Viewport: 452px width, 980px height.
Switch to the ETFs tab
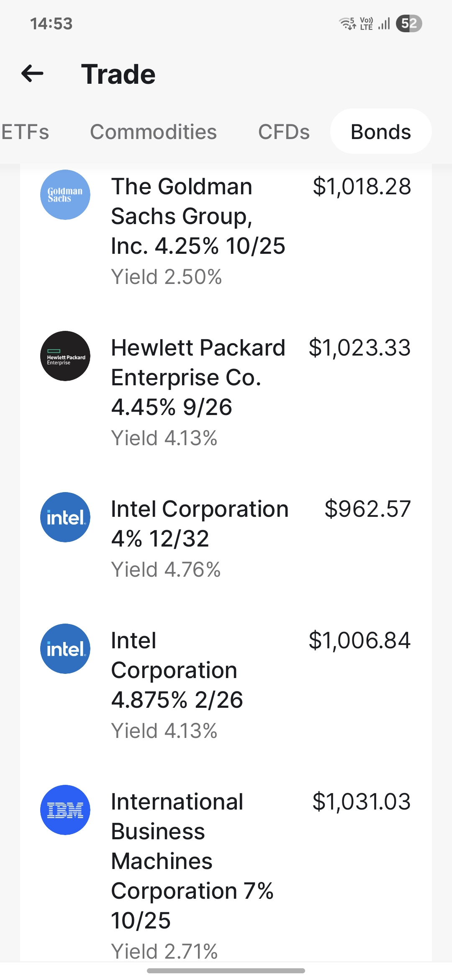click(25, 132)
